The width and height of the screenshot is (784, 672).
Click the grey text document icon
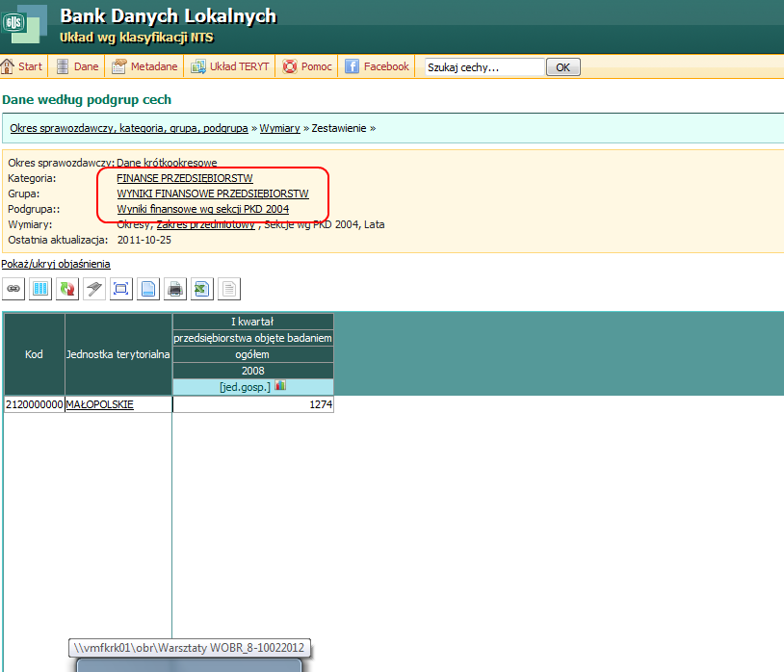point(229,289)
